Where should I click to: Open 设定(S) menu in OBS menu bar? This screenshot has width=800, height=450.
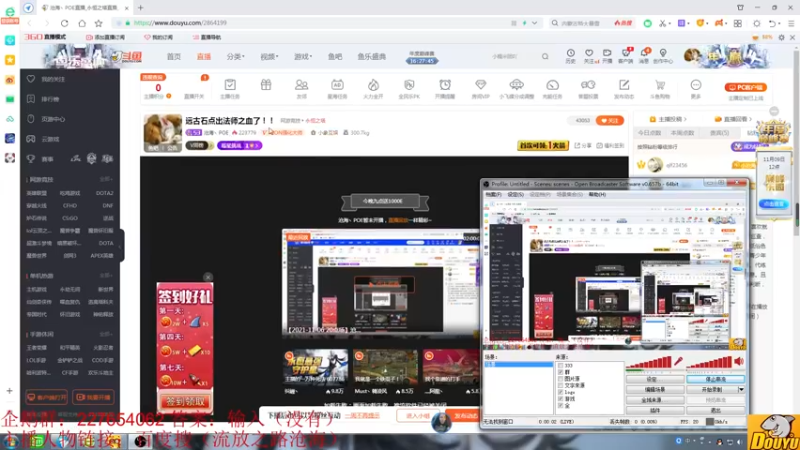click(x=515, y=194)
